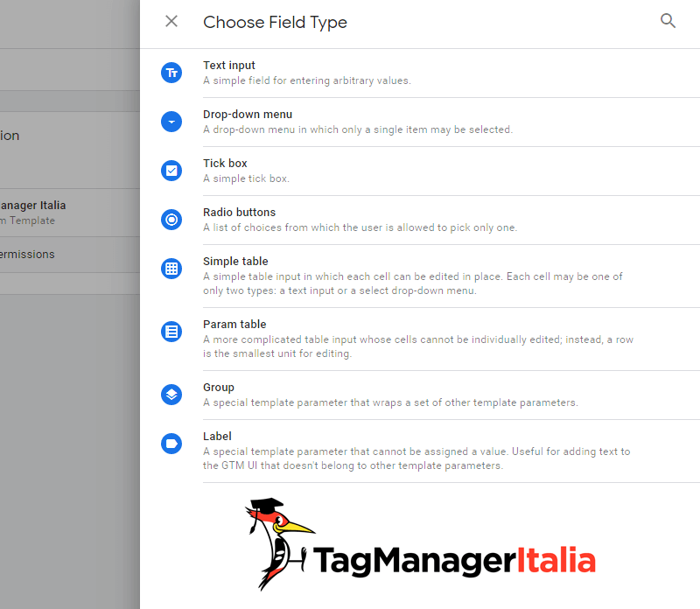700x609 pixels.
Task: Pick the 'Param table' title
Action: pyautogui.click(x=234, y=324)
